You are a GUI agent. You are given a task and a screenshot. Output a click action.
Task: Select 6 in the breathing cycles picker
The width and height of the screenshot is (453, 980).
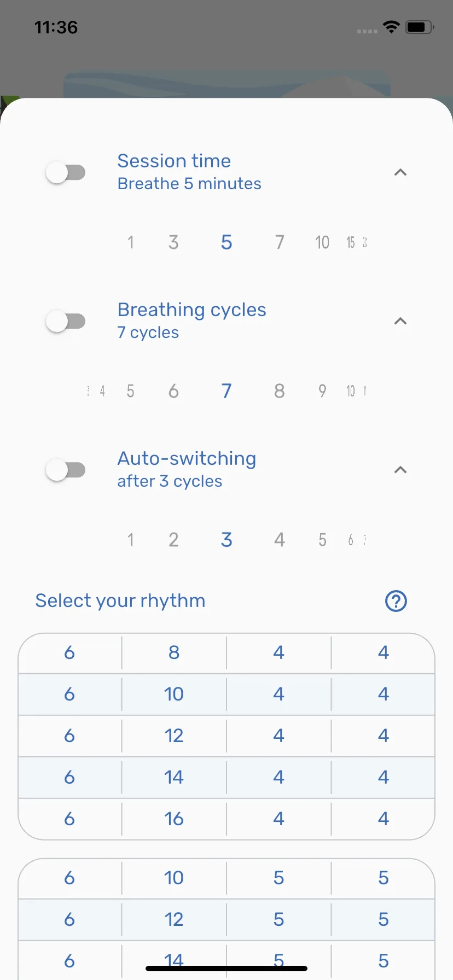pyautogui.click(x=173, y=391)
